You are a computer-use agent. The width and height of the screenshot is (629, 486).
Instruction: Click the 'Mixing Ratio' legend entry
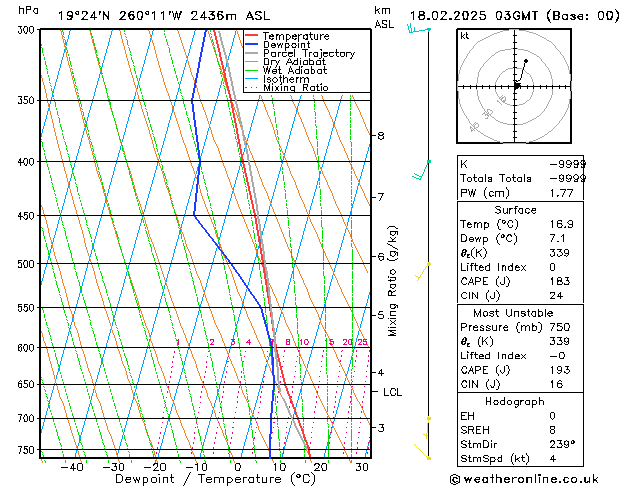point(296,88)
